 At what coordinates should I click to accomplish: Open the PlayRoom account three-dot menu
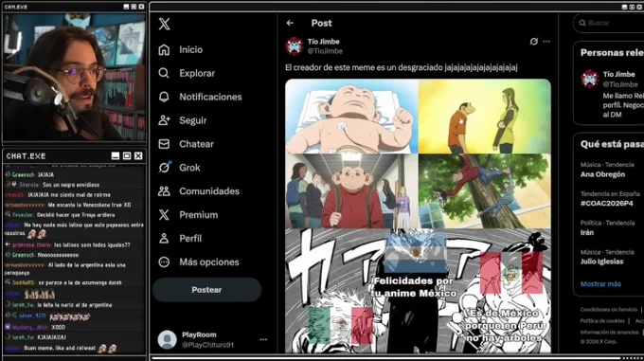[x=263, y=339]
